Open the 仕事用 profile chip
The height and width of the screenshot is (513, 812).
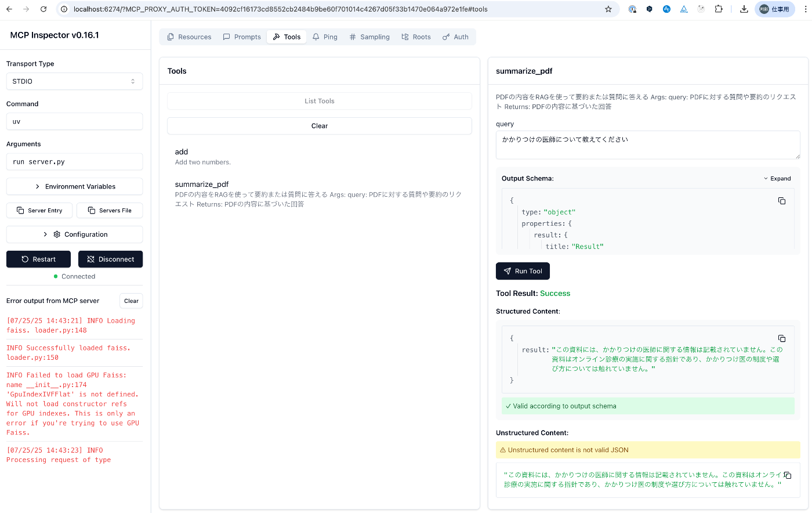point(775,9)
